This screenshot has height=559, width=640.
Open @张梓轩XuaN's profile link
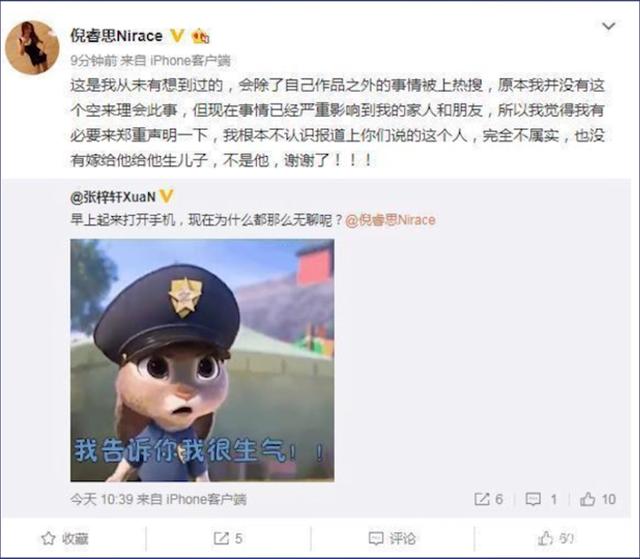[113, 197]
